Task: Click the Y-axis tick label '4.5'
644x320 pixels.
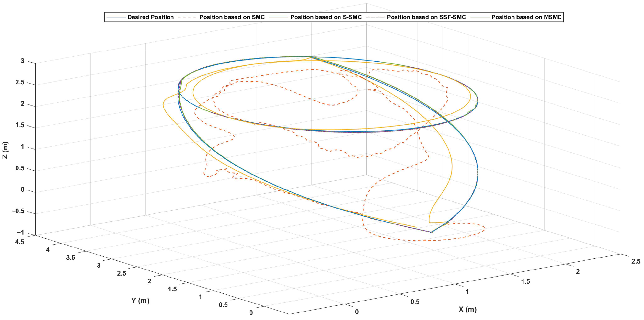Action: click(x=19, y=242)
